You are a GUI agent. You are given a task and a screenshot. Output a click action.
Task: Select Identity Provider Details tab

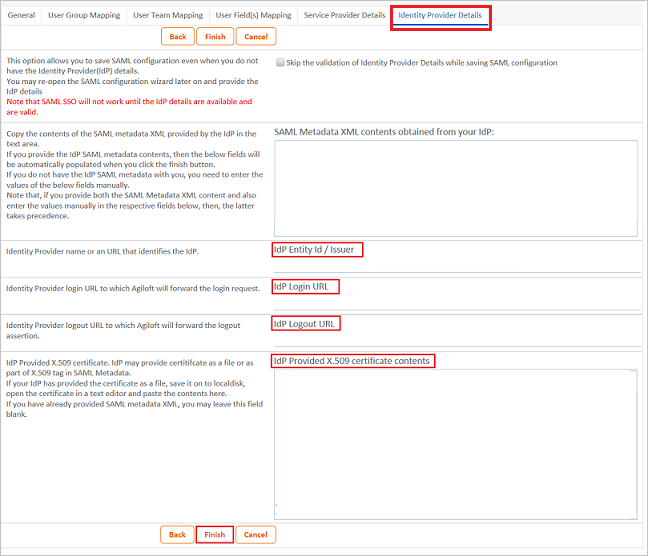pos(440,15)
